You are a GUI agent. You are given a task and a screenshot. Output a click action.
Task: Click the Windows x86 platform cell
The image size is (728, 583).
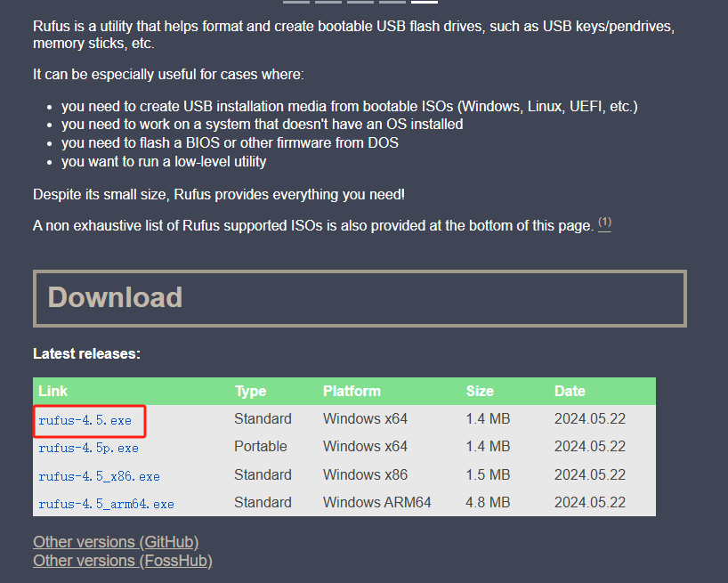click(365, 474)
